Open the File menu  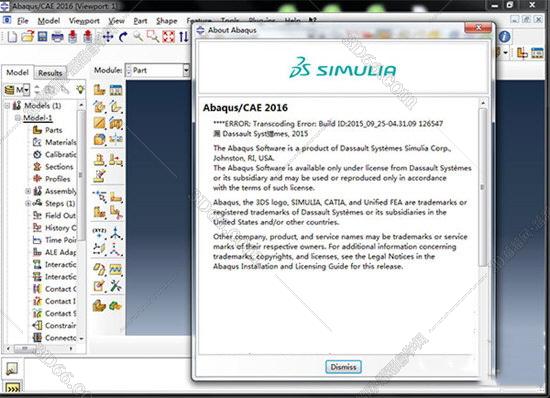[x=23, y=21]
